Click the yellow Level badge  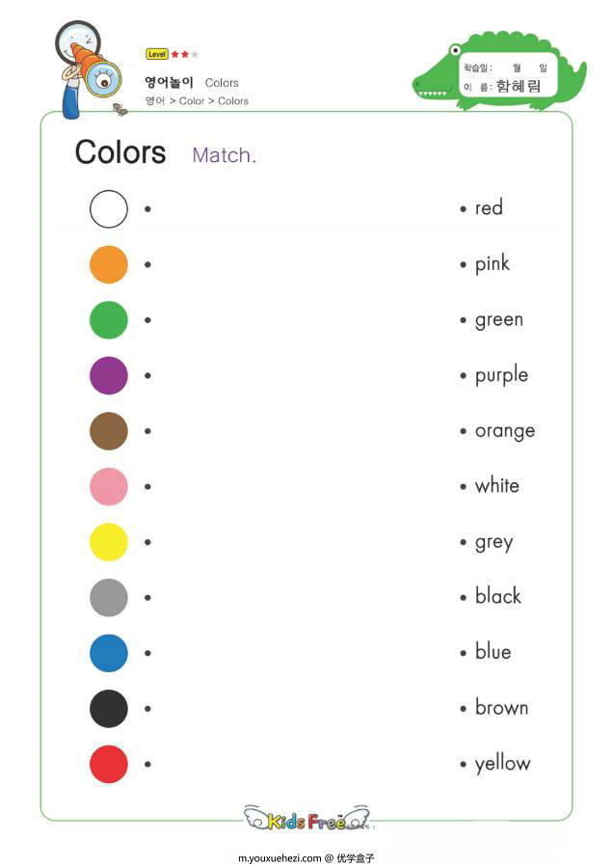(x=156, y=54)
